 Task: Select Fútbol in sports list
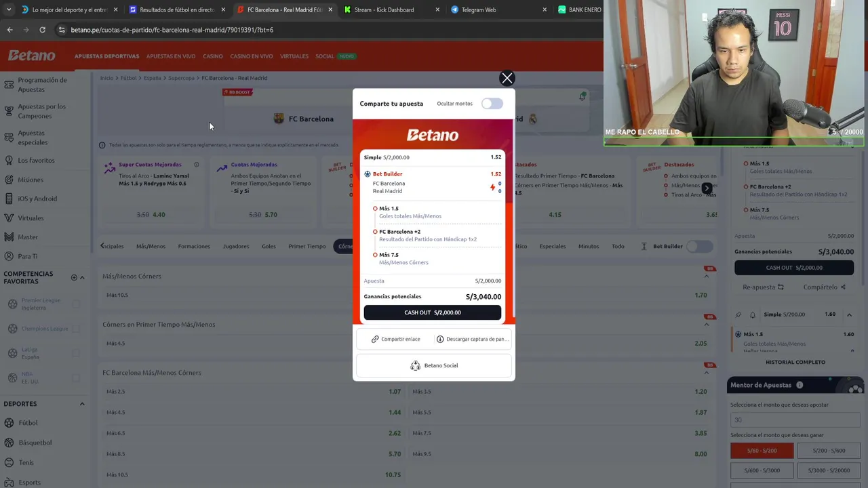click(28, 423)
